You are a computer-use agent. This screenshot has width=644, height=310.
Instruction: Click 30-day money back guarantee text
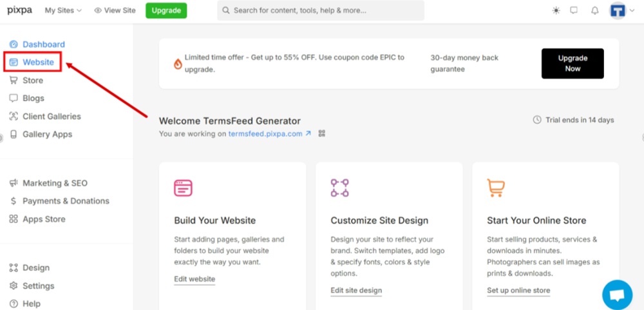(464, 64)
